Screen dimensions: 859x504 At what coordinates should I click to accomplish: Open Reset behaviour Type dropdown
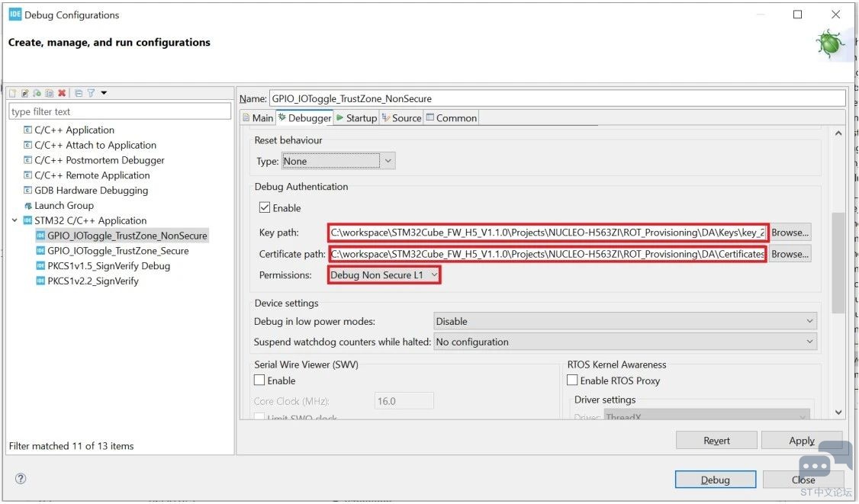[339, 161]
